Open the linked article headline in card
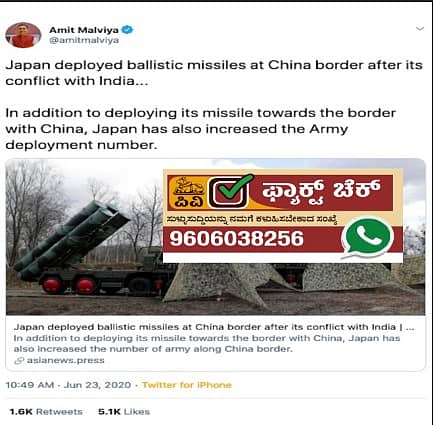This screenshot has width=433, height=425. tap(214, 327)
